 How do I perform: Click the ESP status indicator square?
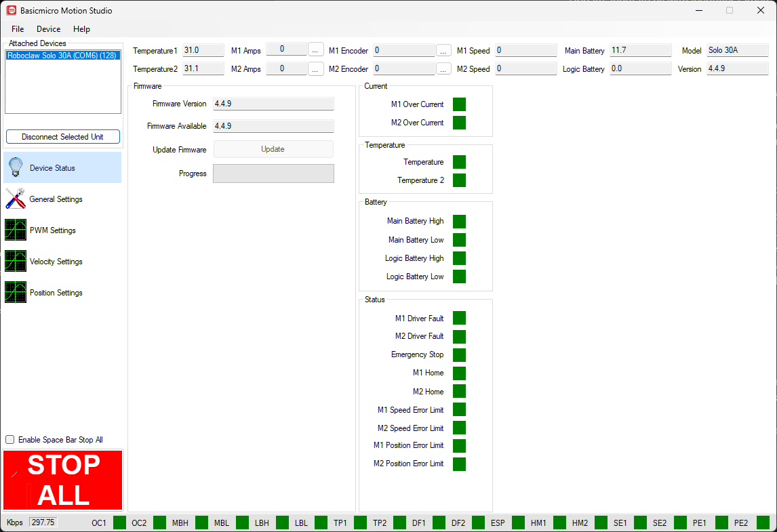click(518, 523)
